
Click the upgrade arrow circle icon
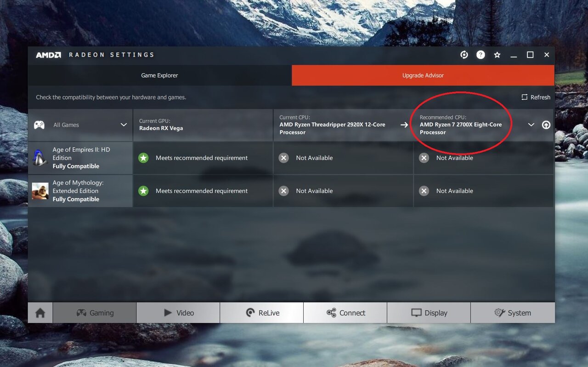pyautogui.click(x=546, y=125)
